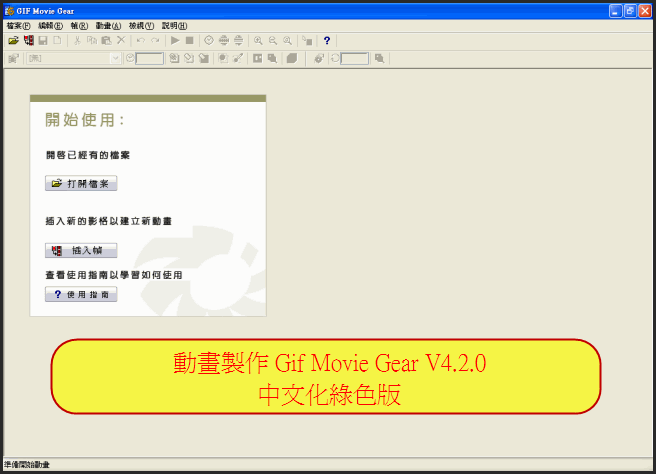Click the save floppy disk toolbar icon
Screen dimensions: 656x474
(x=43, y=40)
